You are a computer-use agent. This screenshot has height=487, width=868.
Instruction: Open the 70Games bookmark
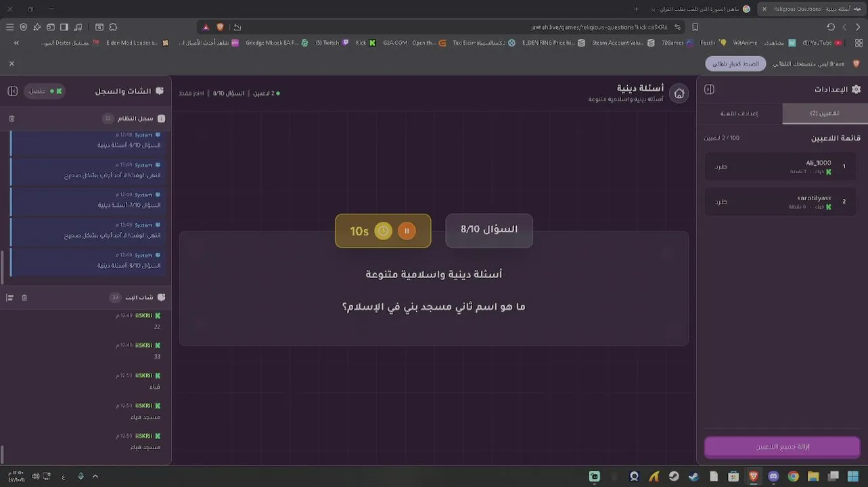[677, 43]
